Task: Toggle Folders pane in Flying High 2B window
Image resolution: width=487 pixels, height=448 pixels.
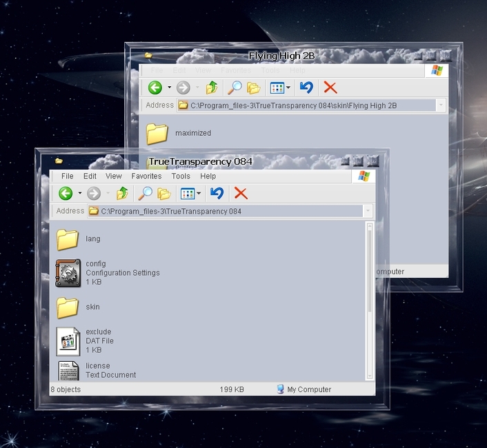Action: pos(254,88)
